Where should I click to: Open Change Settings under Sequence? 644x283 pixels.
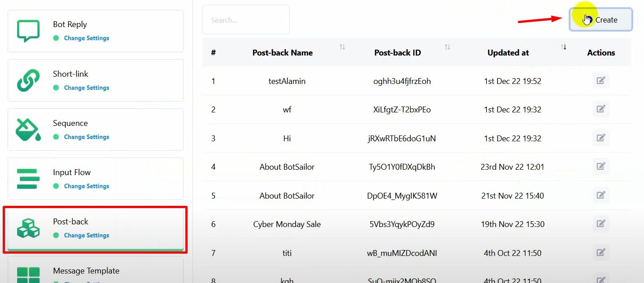click(x=87, y=137)
